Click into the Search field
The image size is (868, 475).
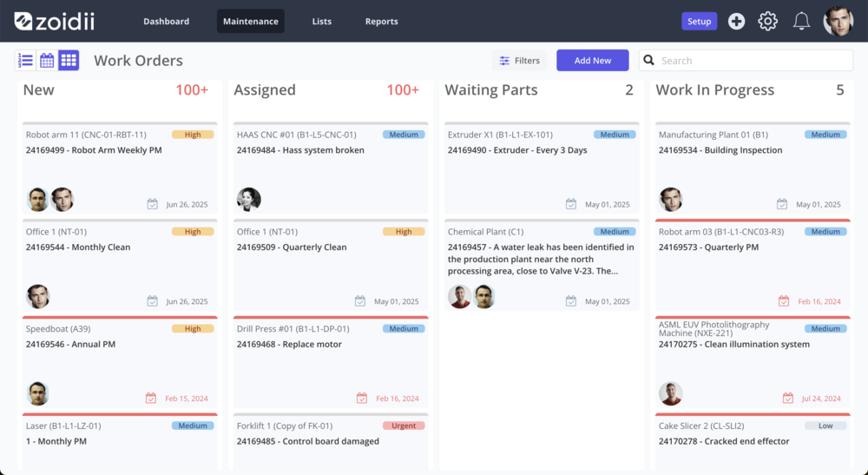pos(746,60)
